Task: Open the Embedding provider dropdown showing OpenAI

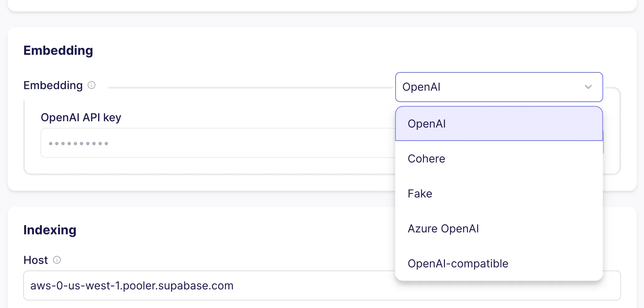Action: point(499,87)
